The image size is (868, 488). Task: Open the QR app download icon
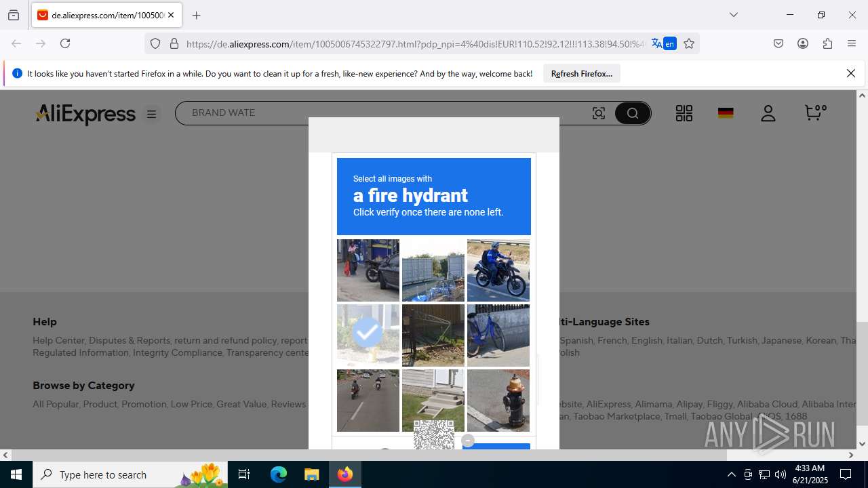pyautogui.click(x=684, y=113)
